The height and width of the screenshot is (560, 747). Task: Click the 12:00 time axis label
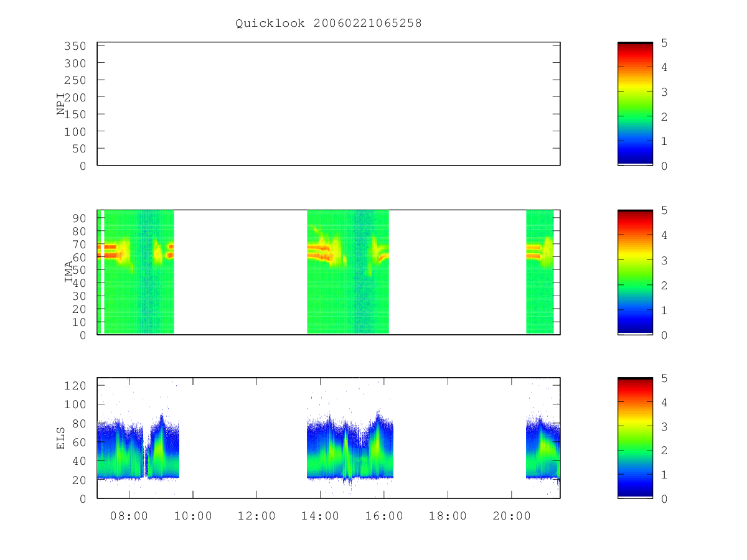click(x=256, y=516)
